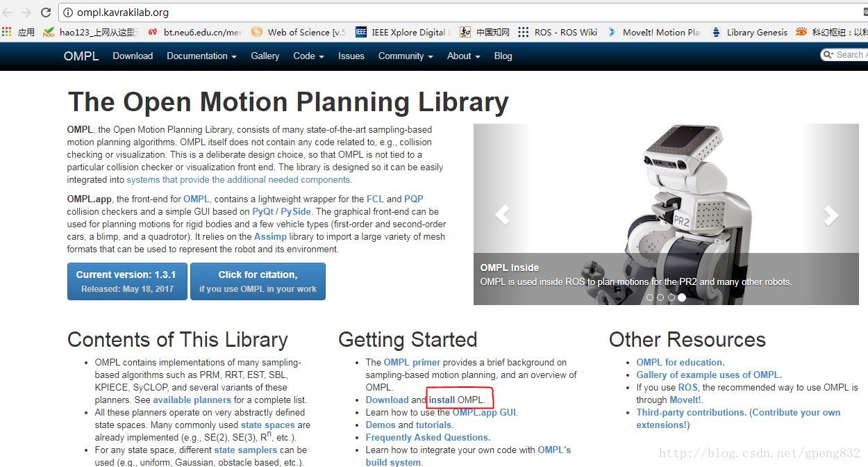Viewport: 868px width, 467px height.
Task: Open Frequently Asked Questions link
Action: click(x=428, y=437)
